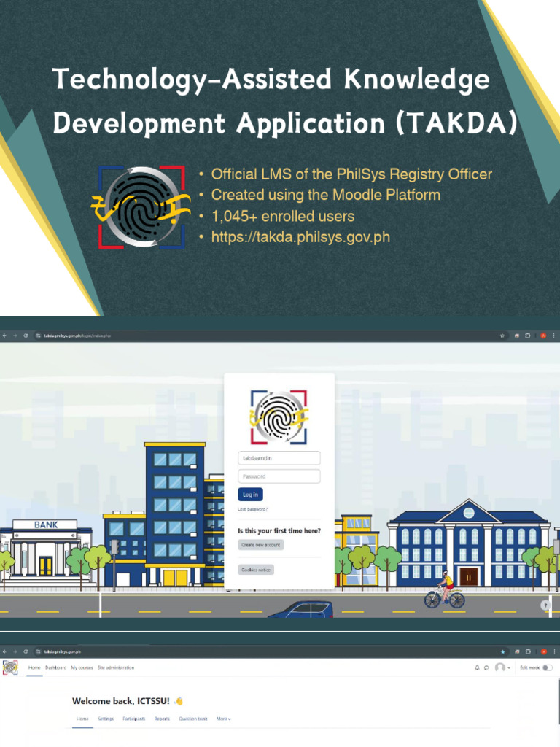Follow the Lost password? link

(252, 509)
